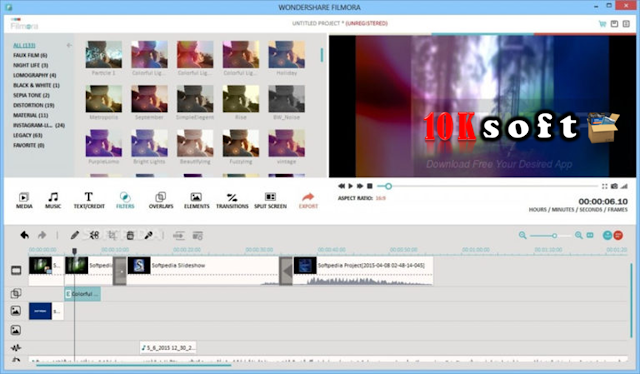Select Night Life (3) category

click(x=30, y=65)
